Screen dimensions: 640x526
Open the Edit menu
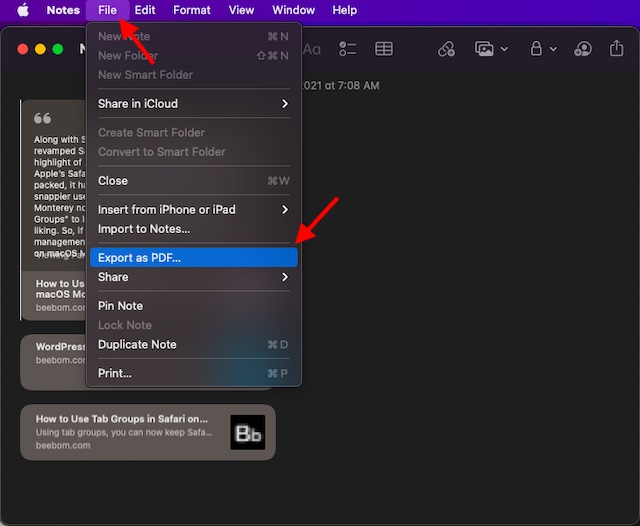[144, 10]
